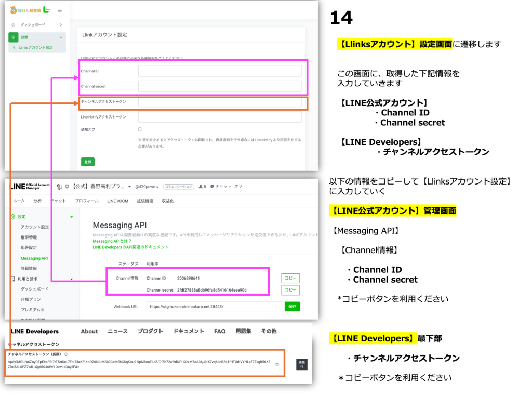Viewport: 532px width, 395px height.
Task: Click the billing icon beside 利用と請求
Action: click(x=13, y=279)
